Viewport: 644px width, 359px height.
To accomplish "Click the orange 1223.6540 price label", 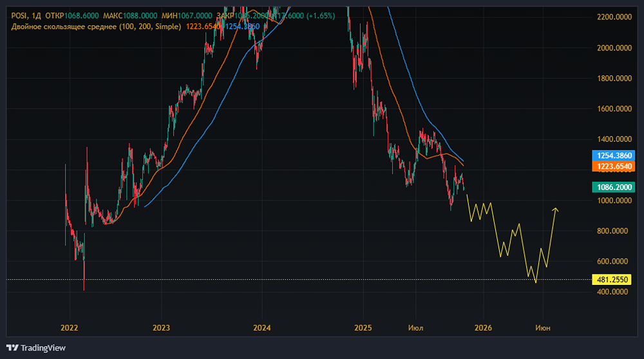I will [x=614, y=166].
